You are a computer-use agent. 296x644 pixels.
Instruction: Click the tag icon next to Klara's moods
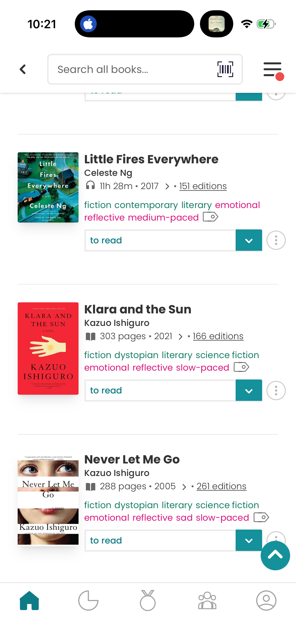coord(242,367)
